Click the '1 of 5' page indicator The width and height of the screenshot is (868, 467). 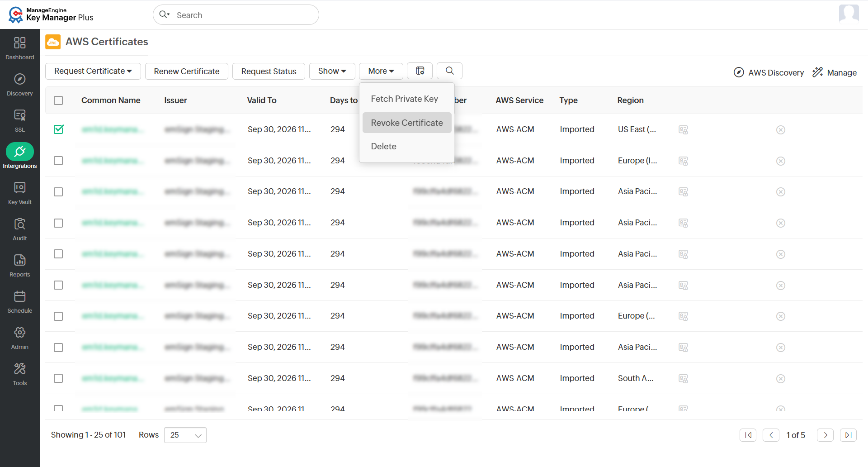(x=796, y=435)
